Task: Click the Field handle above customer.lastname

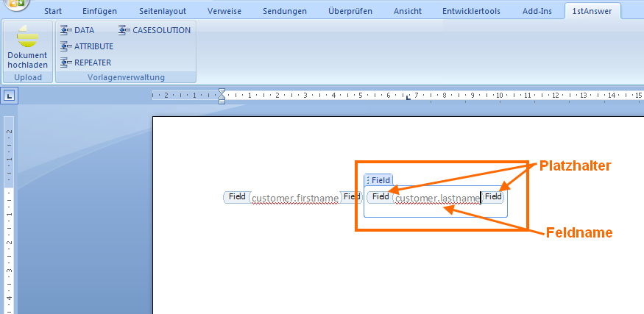Action: click(378, 180)
